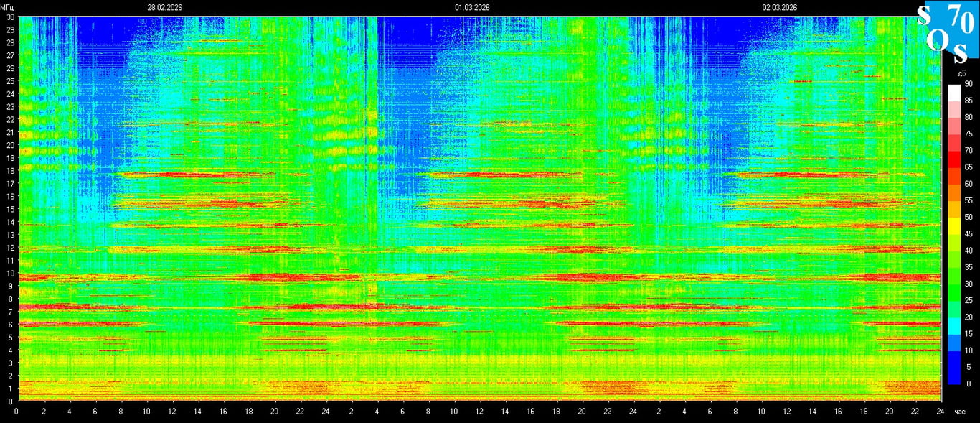The width and height of the screenshot is (980, 423).
Task: Click the 85 dB value on color scale
Action: click(x=968, y=101)
